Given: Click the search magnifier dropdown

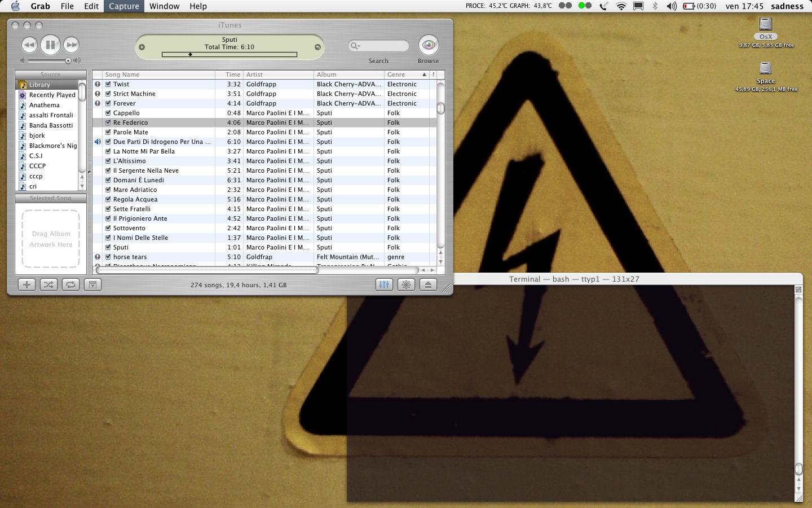Looking at the screenshot, I should [x=355, y=46].
